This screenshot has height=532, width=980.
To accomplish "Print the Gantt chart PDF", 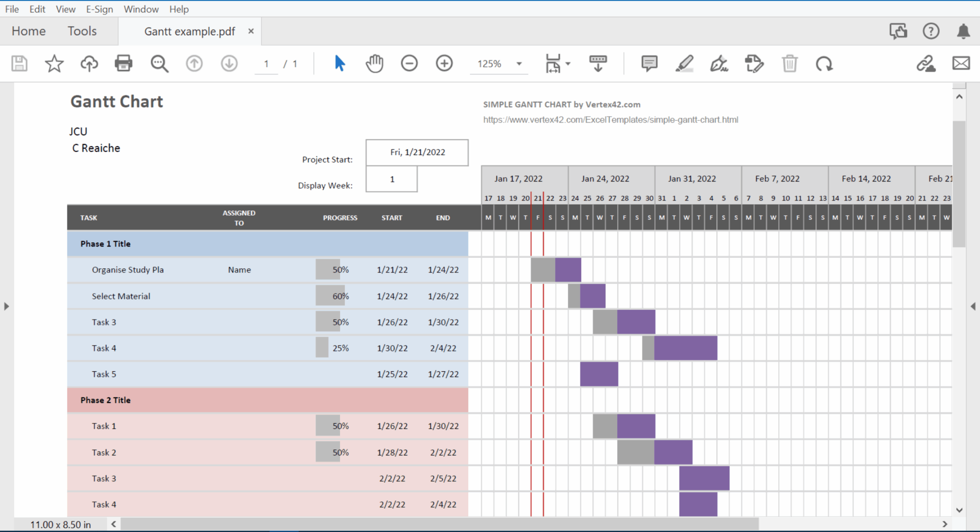I will pos(123,64).
